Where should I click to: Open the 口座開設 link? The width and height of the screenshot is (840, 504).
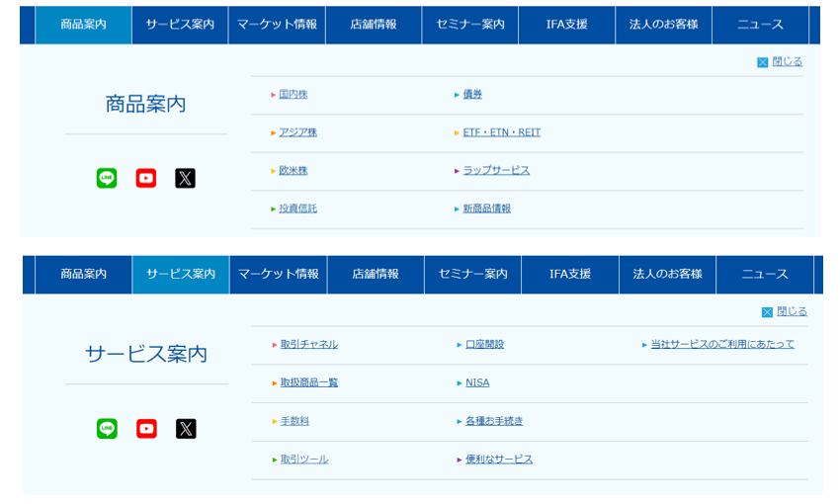pyautogui.click(x=485, y=344)
